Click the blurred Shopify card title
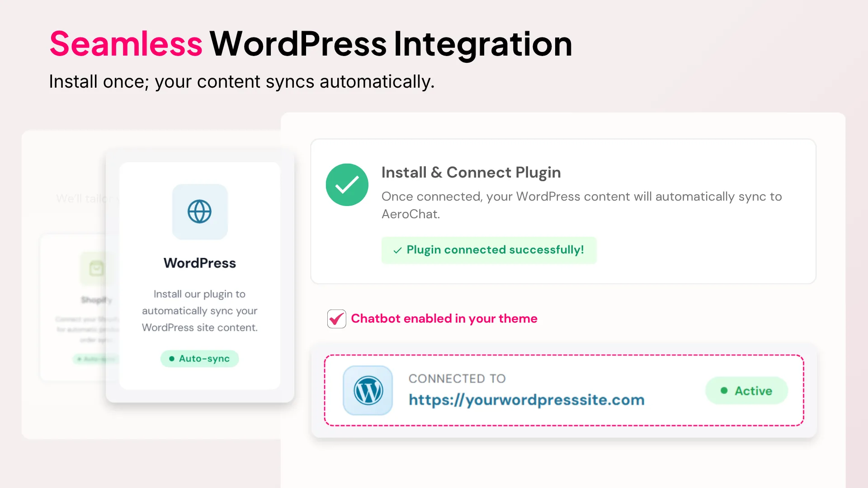 pyautogui.click(x=96, y=300)
